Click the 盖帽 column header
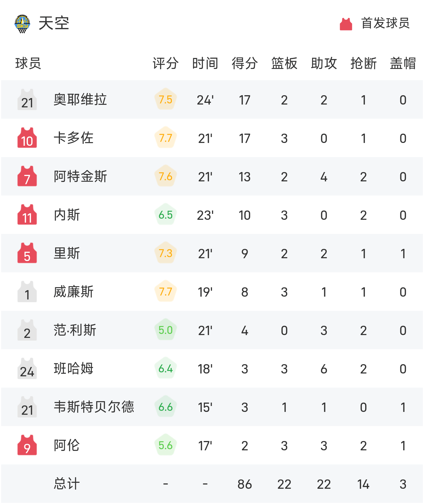Screen dimensions: 424x504 pyautogui.click(x=403, y=63)
